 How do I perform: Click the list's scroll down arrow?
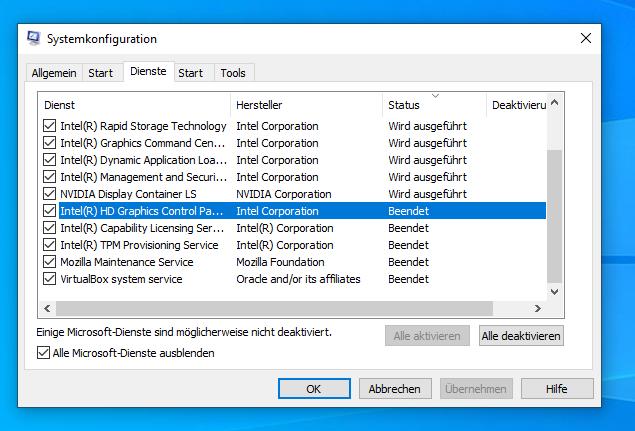554,292
